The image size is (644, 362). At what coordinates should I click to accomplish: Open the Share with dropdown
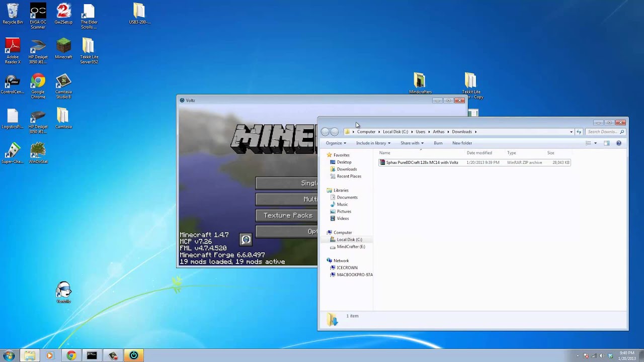412,143
